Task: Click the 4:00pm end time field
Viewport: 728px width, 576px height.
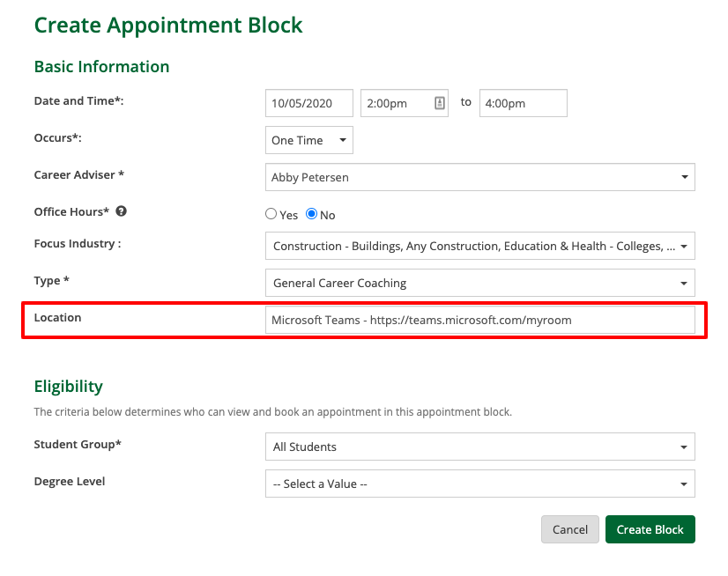Action: [x=523, y=103]
